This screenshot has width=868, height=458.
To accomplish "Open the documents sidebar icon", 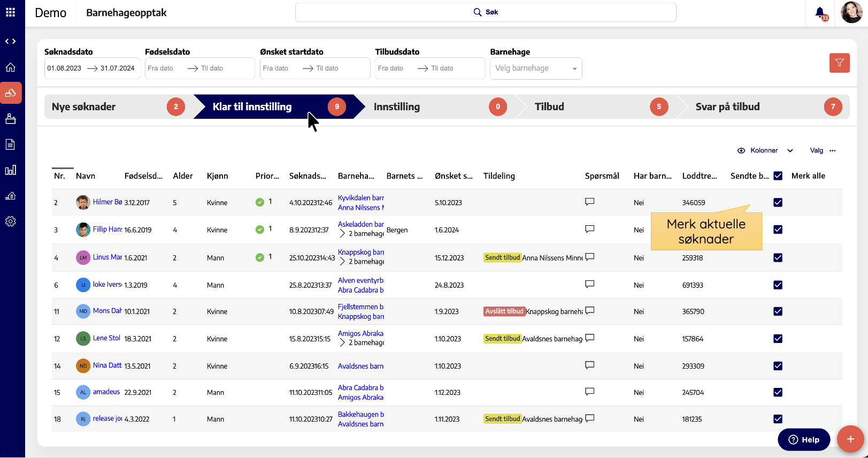I will point(10,144).
